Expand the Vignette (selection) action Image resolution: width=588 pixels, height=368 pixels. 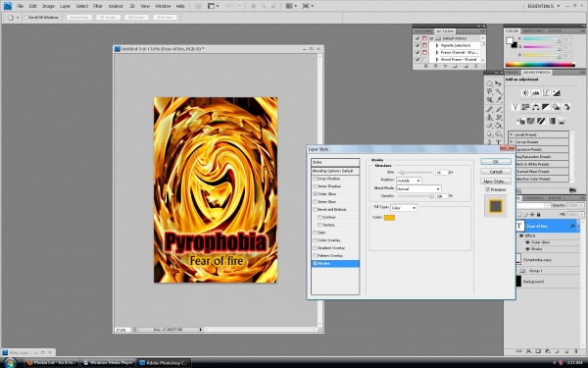click(437, 45)
